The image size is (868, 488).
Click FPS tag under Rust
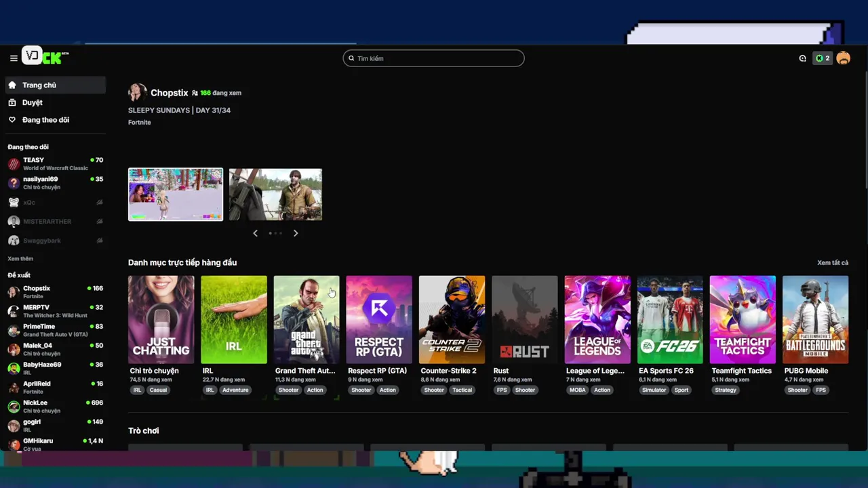point(502,390)
